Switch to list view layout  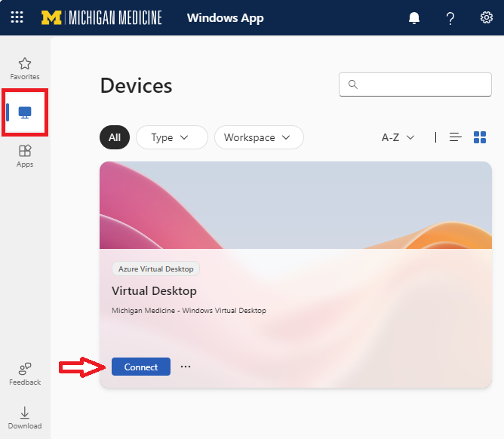coord(455,137)
